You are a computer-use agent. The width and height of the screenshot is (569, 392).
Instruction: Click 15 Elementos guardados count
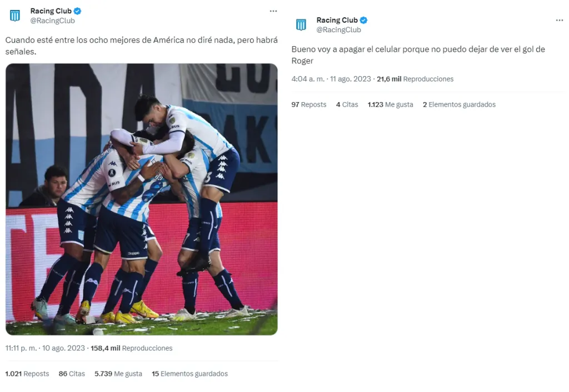[190, 374]
